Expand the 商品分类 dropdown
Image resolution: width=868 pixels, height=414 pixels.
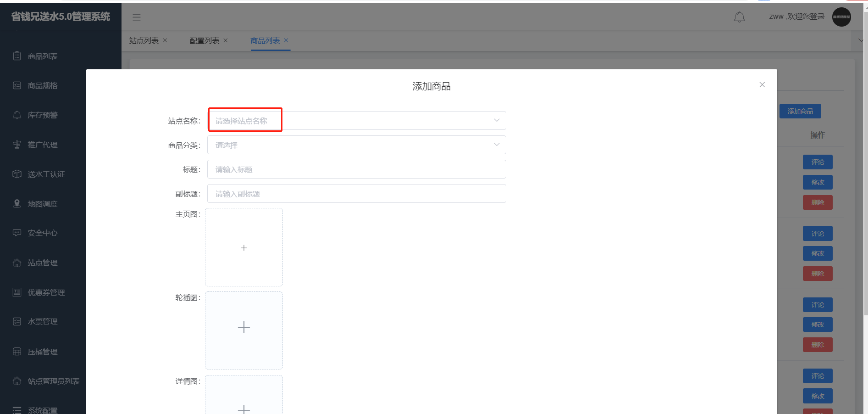tap(356, 145)
